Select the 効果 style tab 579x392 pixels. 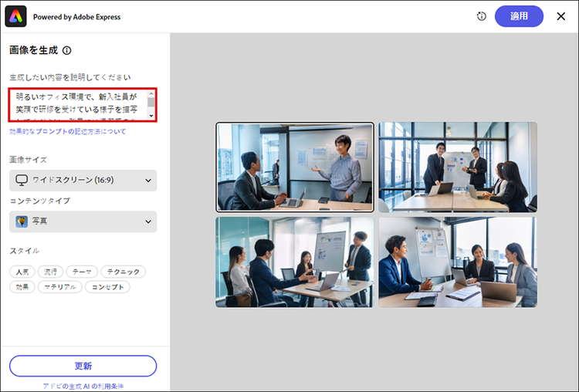[x=22, y=287]
